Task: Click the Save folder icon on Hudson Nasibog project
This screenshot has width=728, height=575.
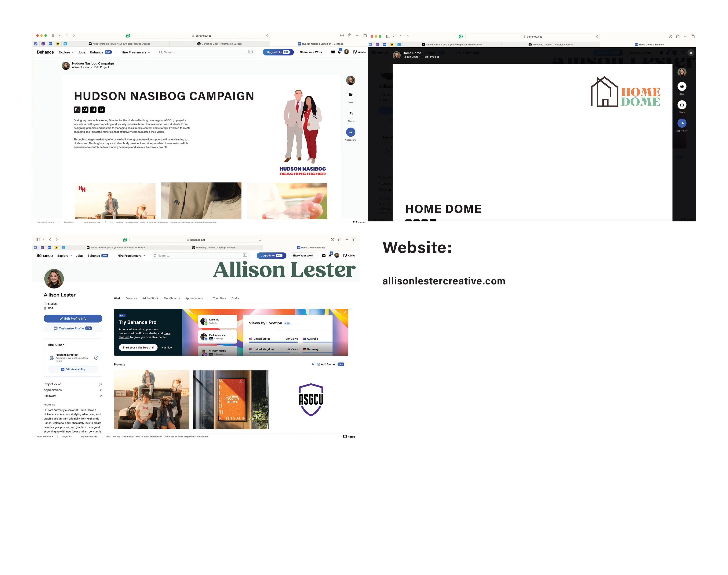Action: click(x=350, y=95)
